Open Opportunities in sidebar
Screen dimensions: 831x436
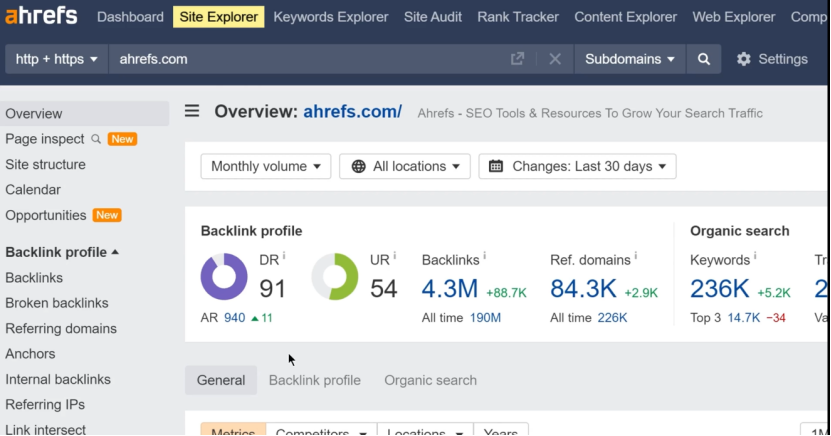click(46, 215)
